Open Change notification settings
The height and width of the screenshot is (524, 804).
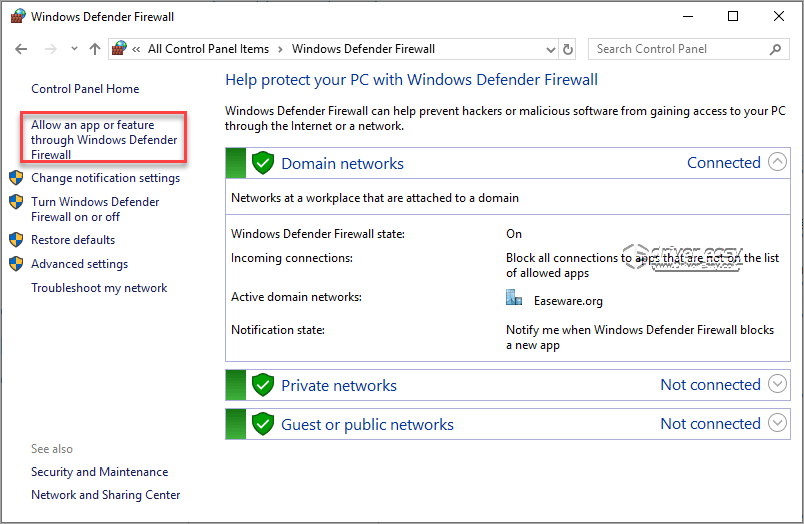coord(106,178)
